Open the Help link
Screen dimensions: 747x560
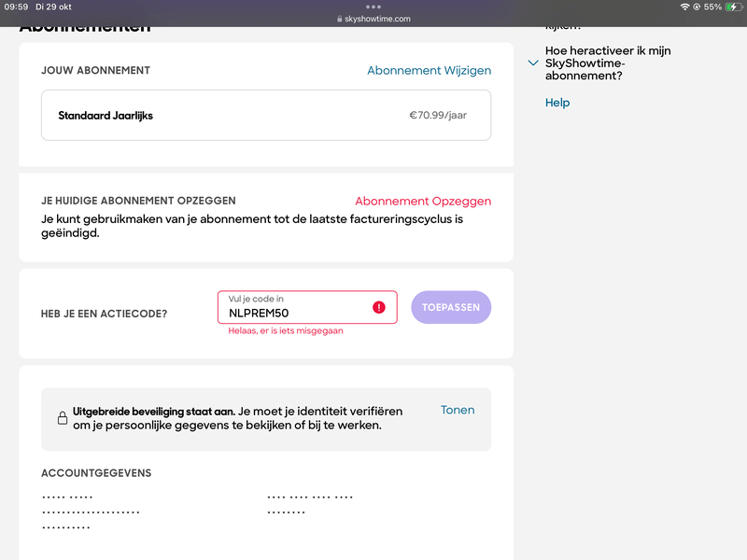pos(557,103)
